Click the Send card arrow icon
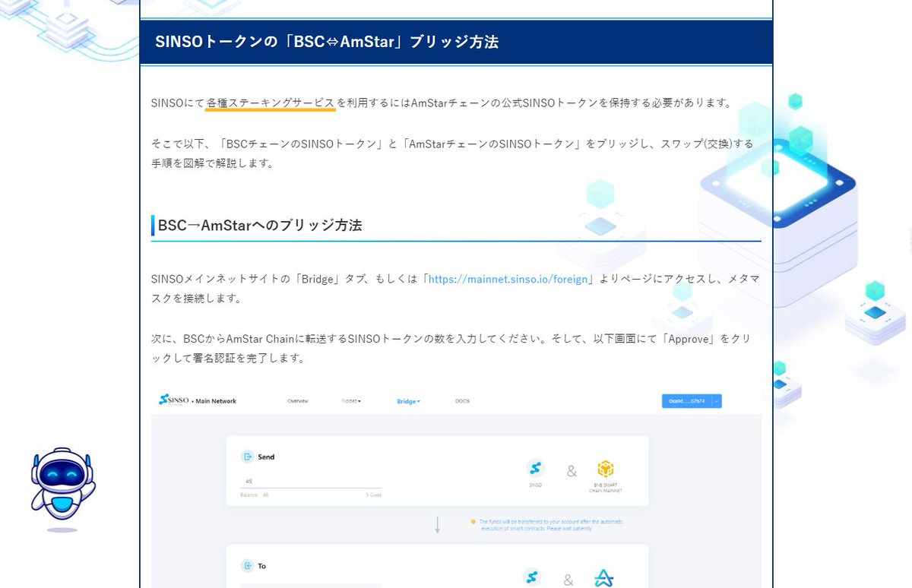Viewport: 912px width, 588px height. (x=247, y=457)
